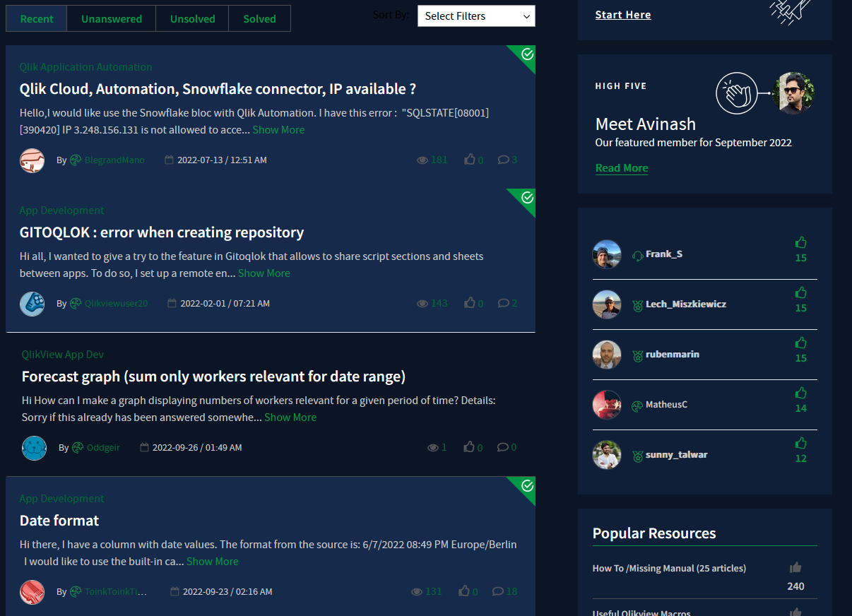This screenshot has width=852, height=616.
Task: Visit ToinkToinkTi's profile link
Action: click(116, 592)
